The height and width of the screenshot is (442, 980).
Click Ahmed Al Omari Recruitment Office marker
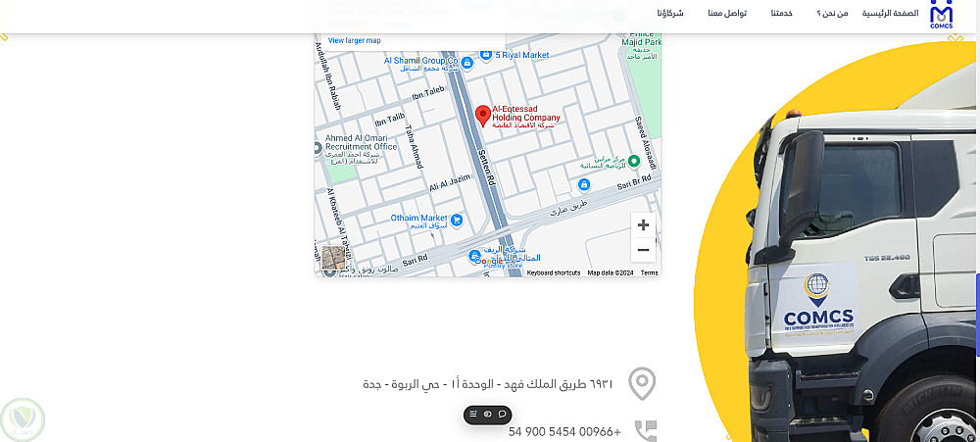[x=318, y=148]
